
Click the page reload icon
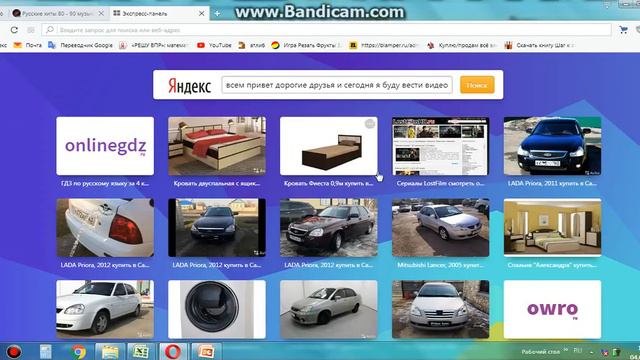pos(14,30)
